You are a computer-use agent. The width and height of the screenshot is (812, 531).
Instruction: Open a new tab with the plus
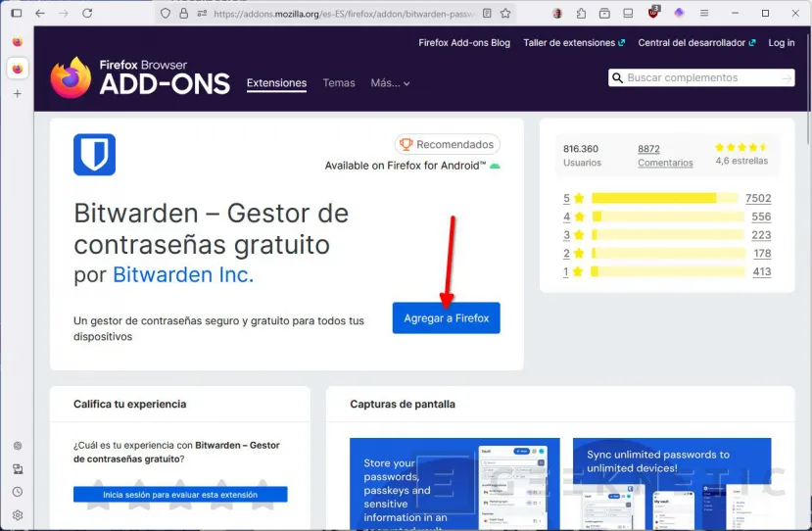(x=17, y=94)
